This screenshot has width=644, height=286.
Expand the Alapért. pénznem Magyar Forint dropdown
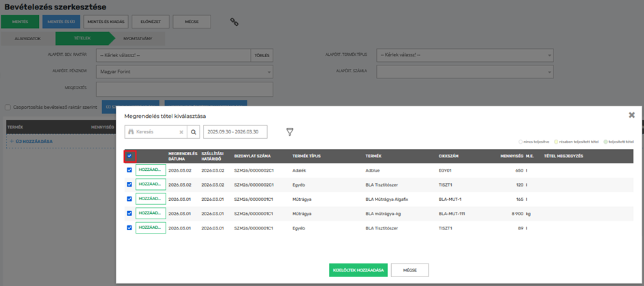tap(184, 71)
